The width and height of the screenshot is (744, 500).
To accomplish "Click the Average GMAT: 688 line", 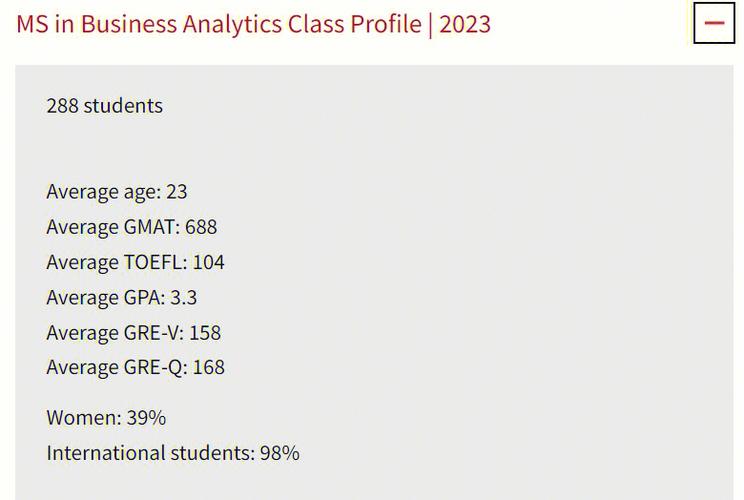I will pos(131,227).
